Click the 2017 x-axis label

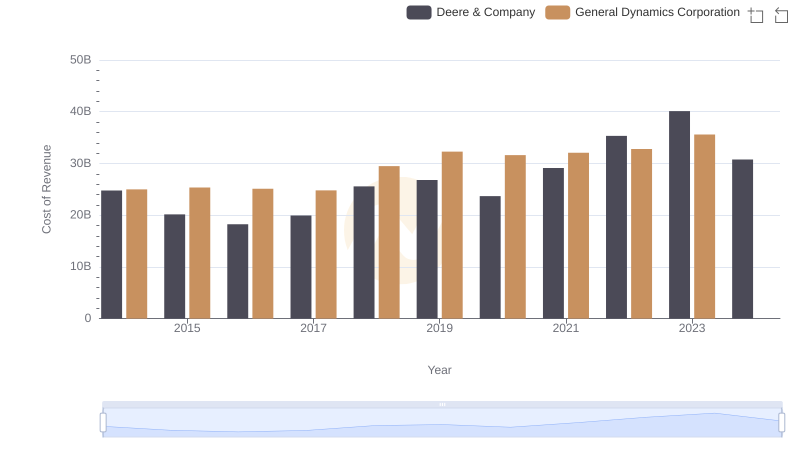tap(313, 328)
